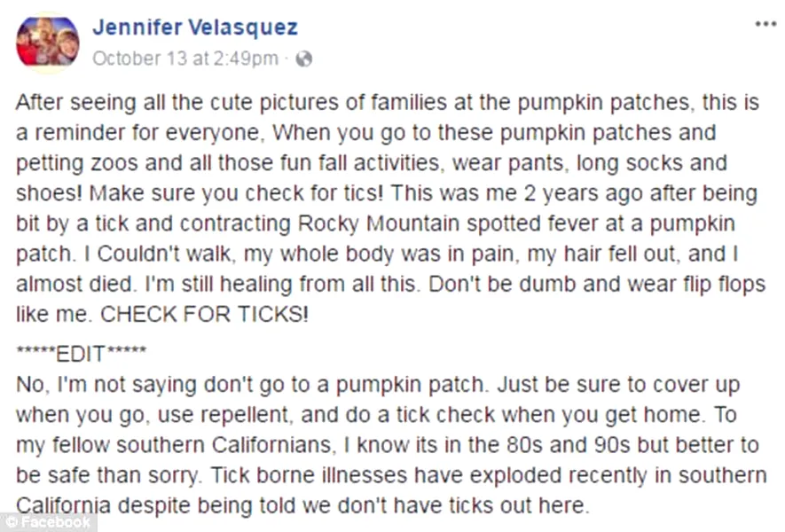
Task: Click the *****EDIT***** heading line
Action: pyautogui.click(x=82, y=354)
